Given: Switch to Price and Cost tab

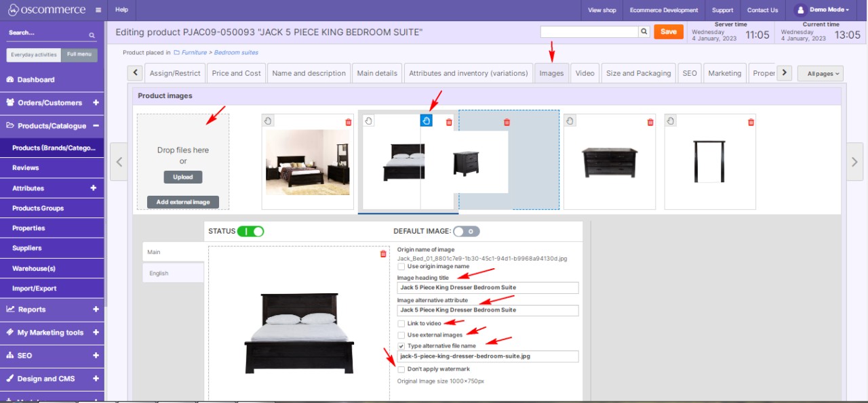Looking at the screenshot, I should [x=236, y=73].
